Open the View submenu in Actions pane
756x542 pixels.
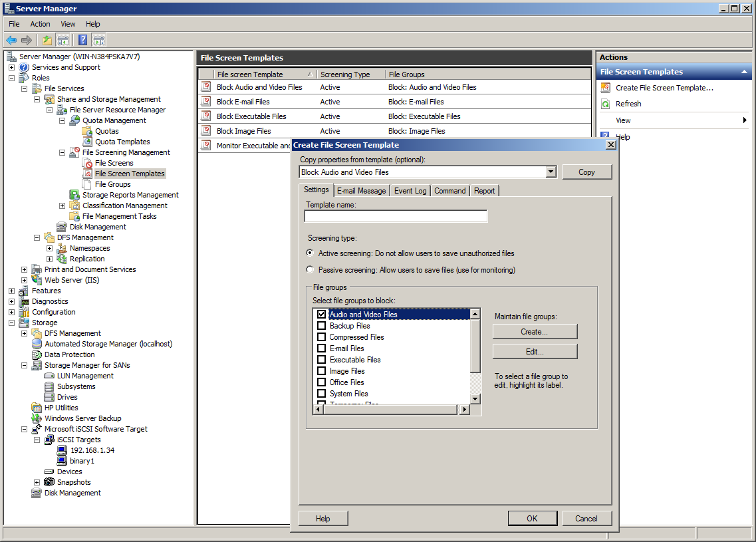tap(674, 120)
